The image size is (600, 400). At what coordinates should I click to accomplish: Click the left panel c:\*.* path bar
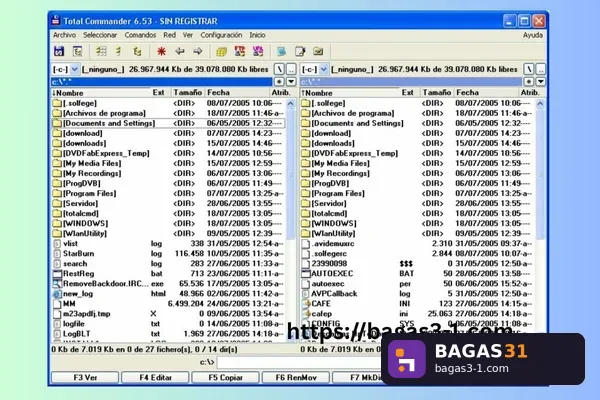161,82
